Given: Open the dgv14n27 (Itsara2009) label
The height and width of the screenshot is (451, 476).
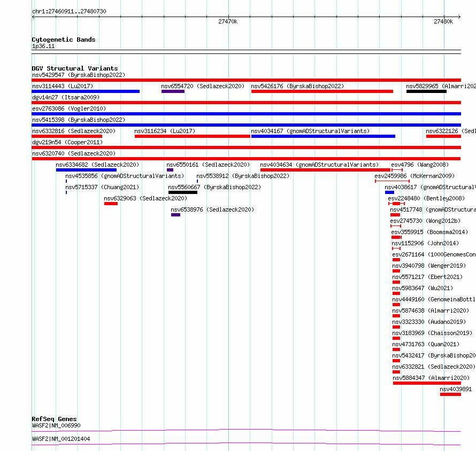Looking at the screenshot, I should click(x=66, y=97).
